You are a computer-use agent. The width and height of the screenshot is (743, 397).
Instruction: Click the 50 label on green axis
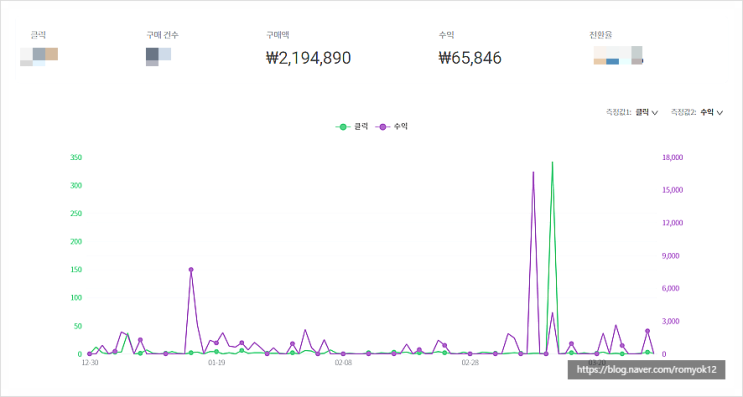78,326
